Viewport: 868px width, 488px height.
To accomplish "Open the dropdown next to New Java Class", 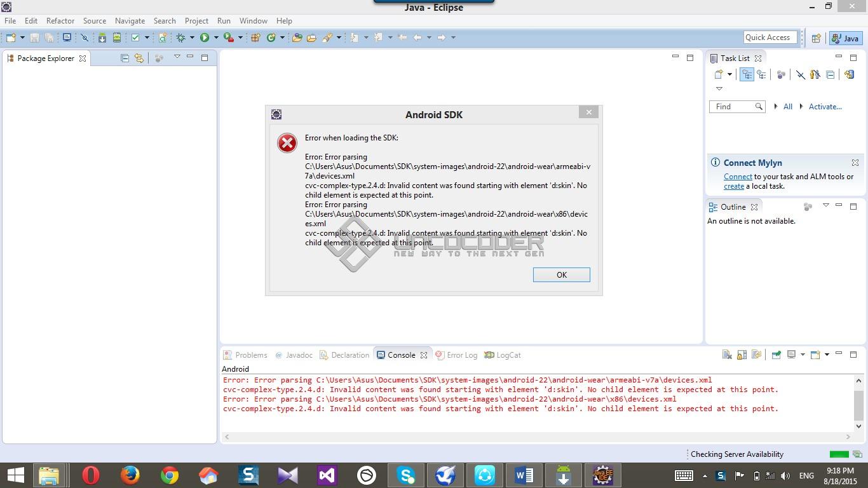I will pos(282,37).
